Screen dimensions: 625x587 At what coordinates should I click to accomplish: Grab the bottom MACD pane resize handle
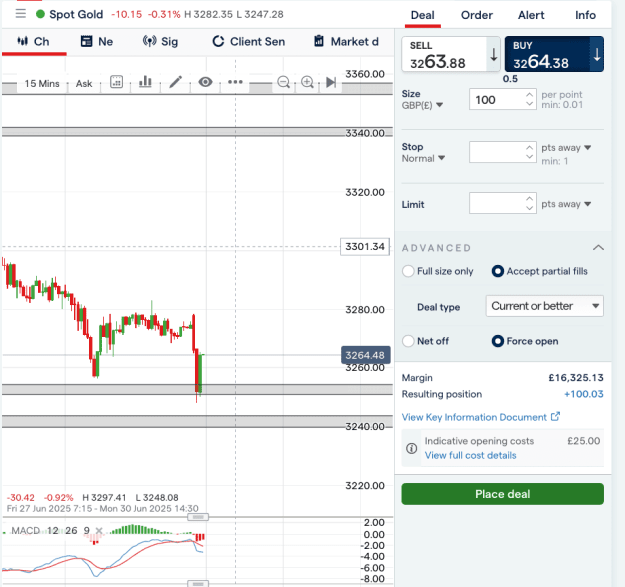tap(198, 584)
